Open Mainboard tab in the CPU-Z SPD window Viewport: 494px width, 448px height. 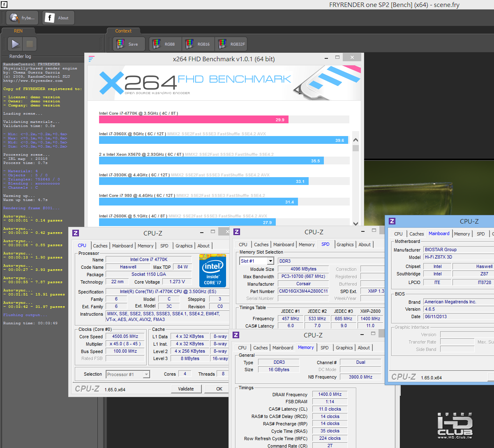[284, 245]
